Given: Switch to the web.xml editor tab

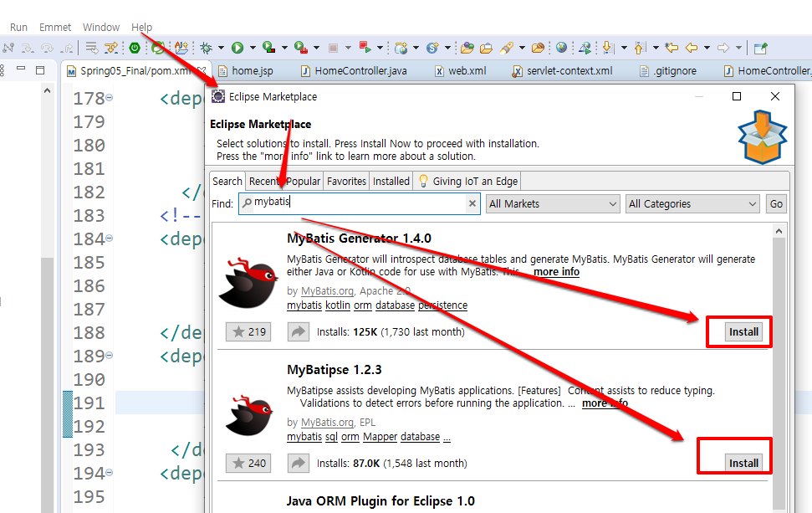Looking at the screenshot, I should 461,71.
